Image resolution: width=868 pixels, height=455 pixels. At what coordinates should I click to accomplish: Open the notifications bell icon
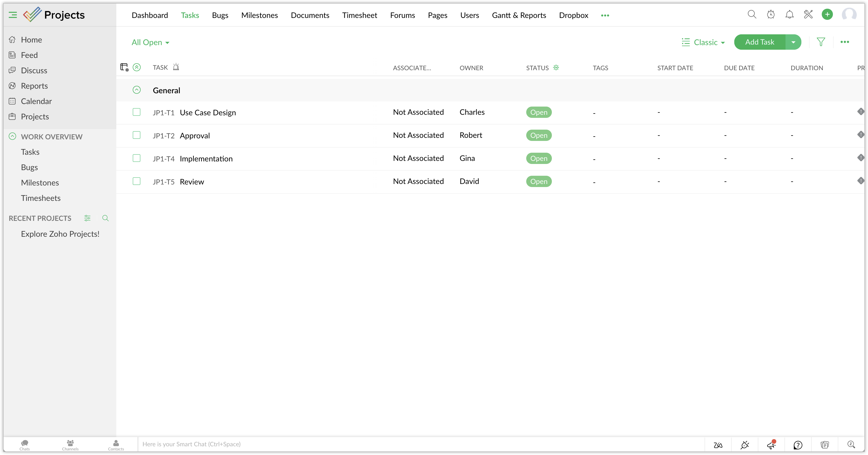790,15
